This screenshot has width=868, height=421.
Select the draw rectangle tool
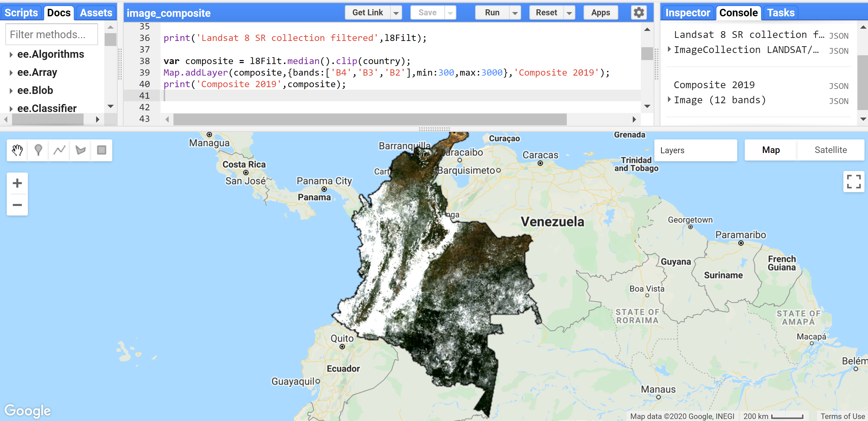pos(101,150)
